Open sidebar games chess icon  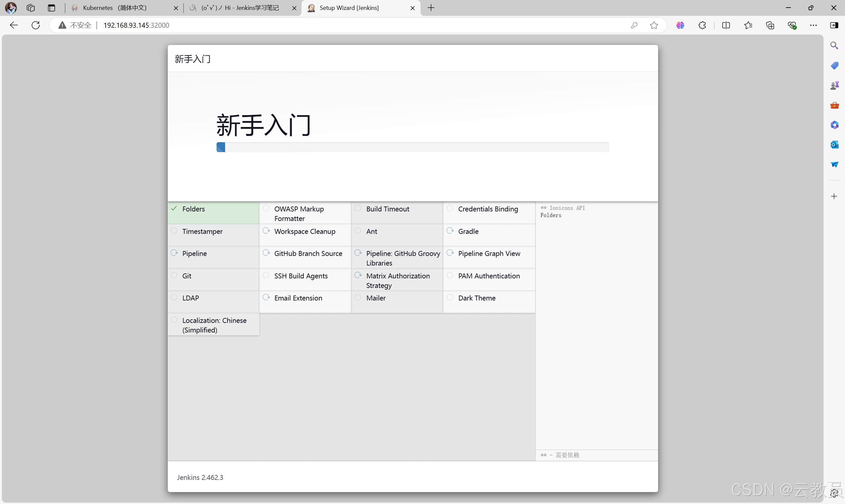(x=834, y=85)
